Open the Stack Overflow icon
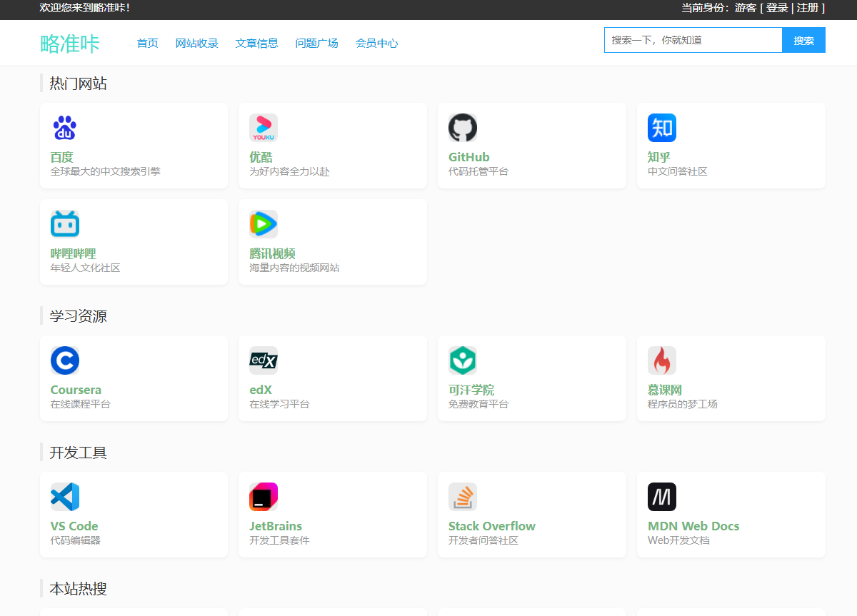857x616 pixels. pos(463,497)
